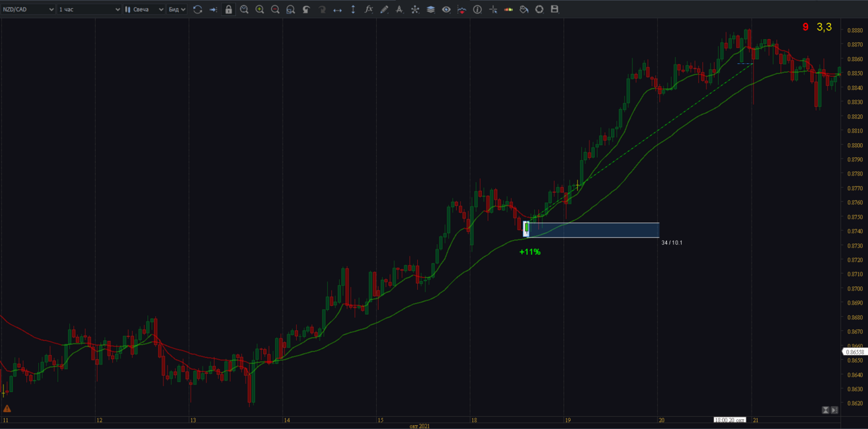This screenshot has height=429, width=868.
Task: Click the pattern nodes tool icon
Action: pos(415,9)
